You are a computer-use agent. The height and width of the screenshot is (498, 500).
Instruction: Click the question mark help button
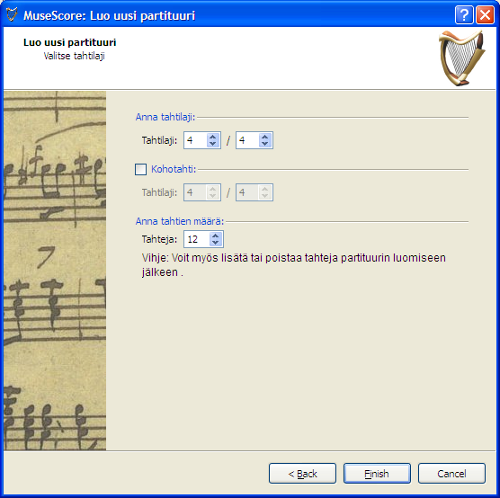click(x=464, y=15)
